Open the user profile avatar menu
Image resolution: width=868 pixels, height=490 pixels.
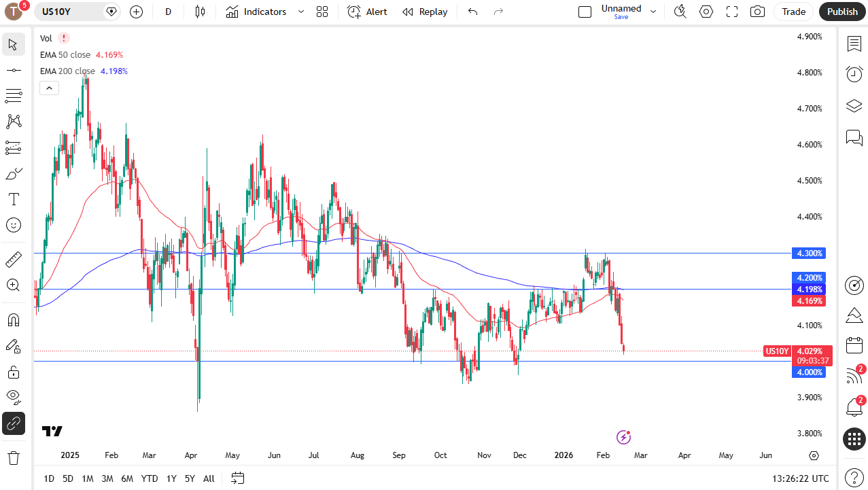14,11
